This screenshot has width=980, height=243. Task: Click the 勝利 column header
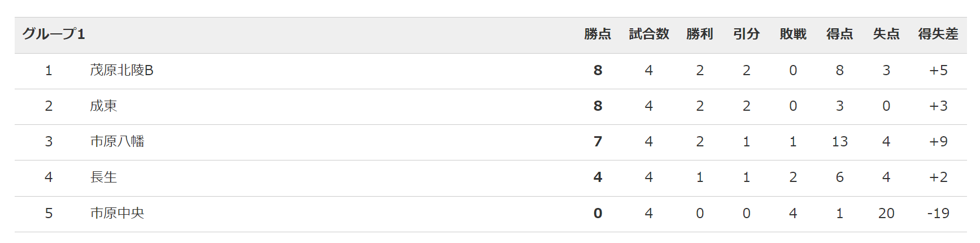700,34
